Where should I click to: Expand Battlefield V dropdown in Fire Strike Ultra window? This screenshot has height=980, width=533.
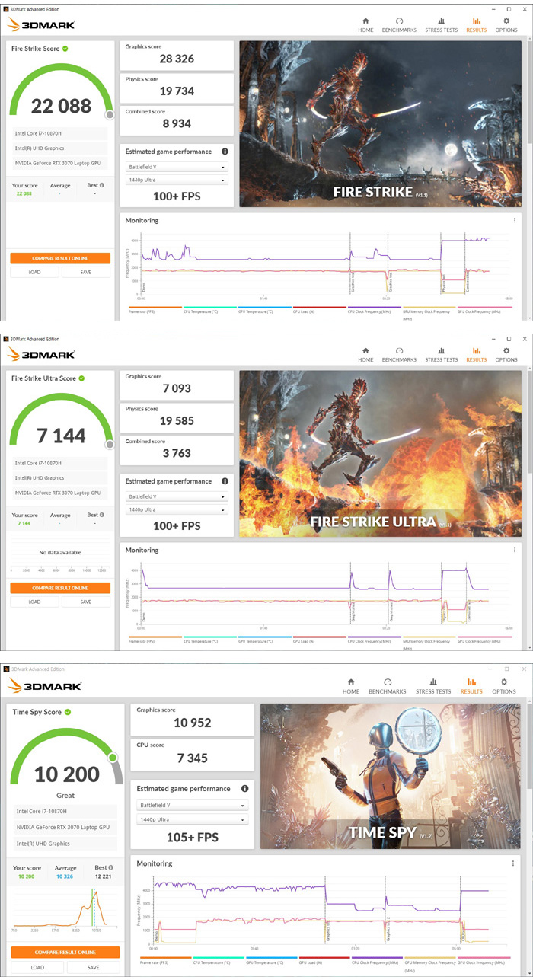click(x=176, y=496)
